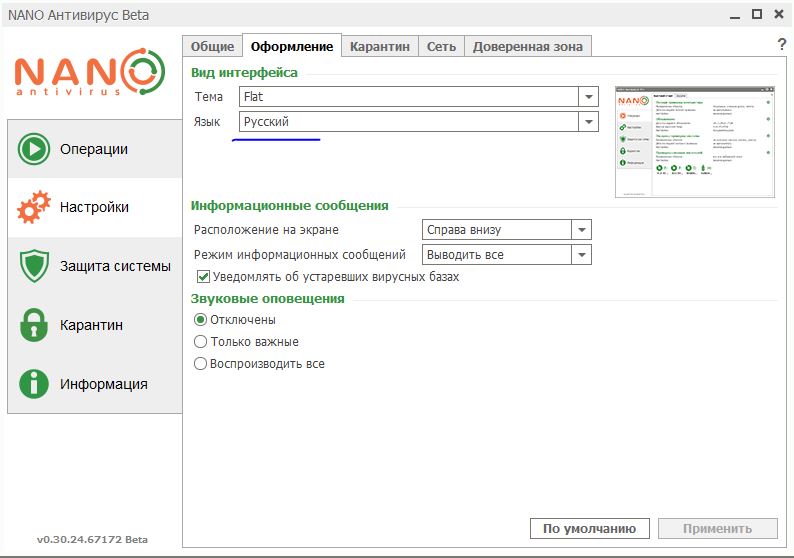Switch to the Общие tab

[x=212, y=46]
